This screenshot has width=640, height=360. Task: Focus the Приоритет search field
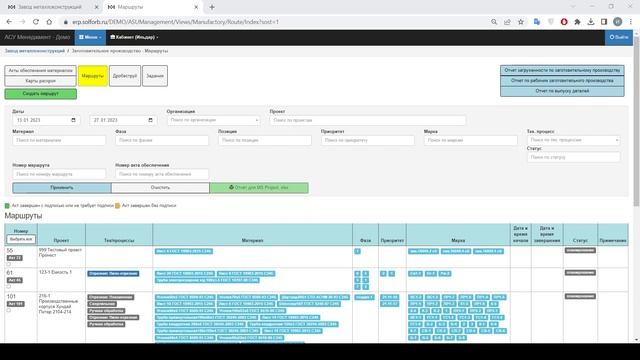pyautogui.click(x=368, y=140)
